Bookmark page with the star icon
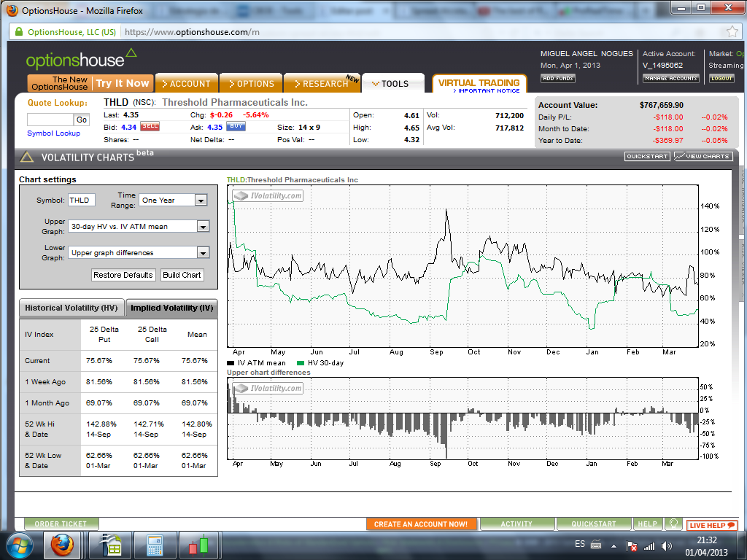 (x=732, y=32)
